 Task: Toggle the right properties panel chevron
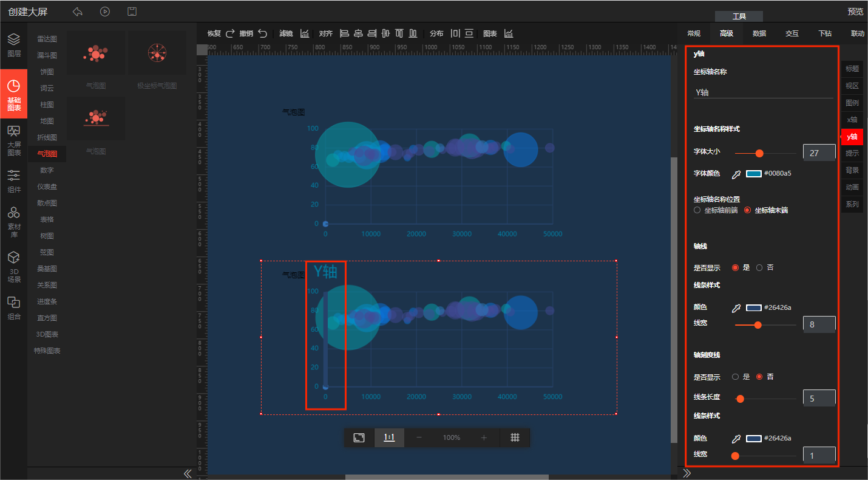pyautogui.click(x=687, y=473)
